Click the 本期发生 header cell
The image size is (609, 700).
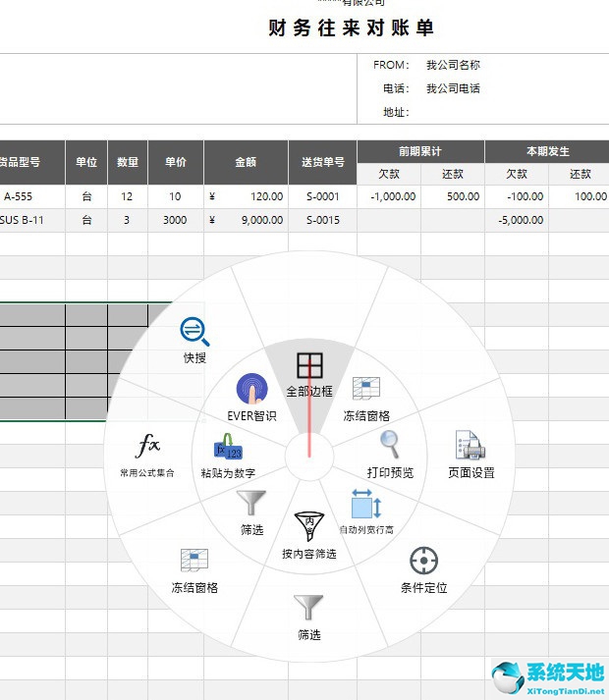click(547, 151)
